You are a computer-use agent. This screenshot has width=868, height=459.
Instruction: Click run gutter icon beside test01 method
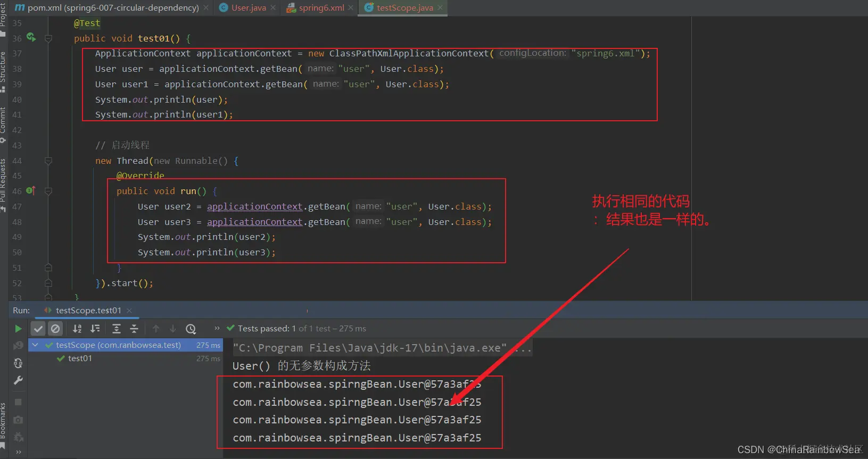[x=31, y=38]
